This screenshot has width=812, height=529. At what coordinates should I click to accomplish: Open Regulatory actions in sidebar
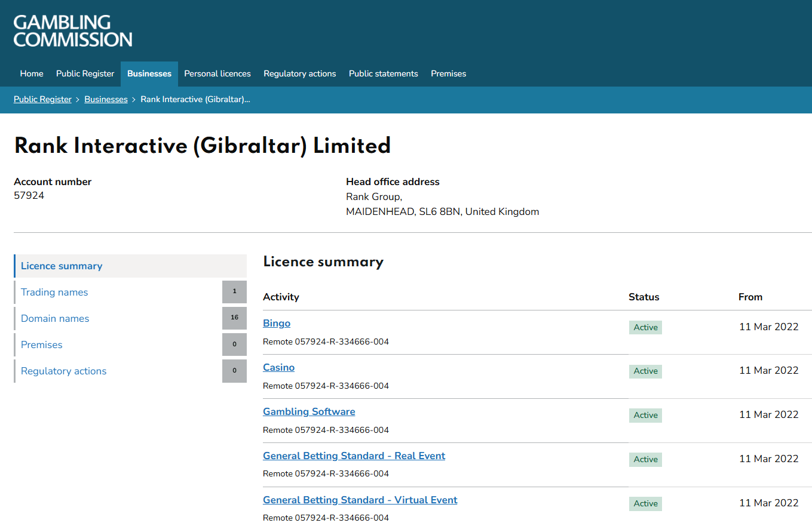63,371
